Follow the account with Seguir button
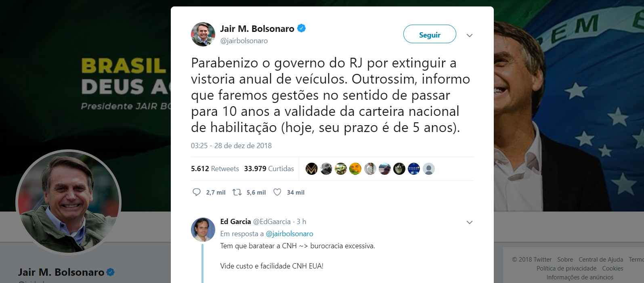 coord(430,34)
